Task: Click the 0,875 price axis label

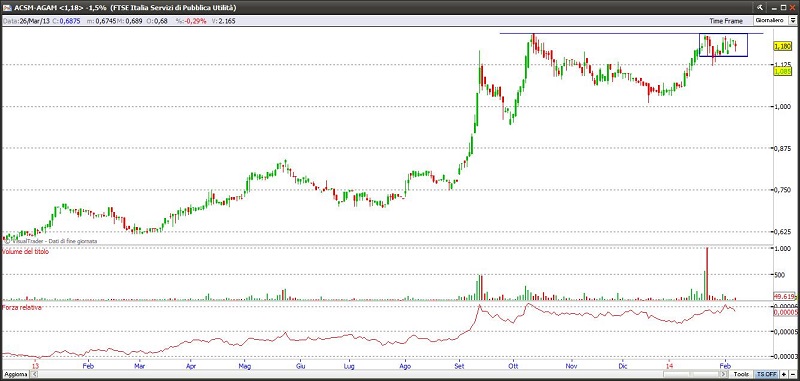Action: 783,148
